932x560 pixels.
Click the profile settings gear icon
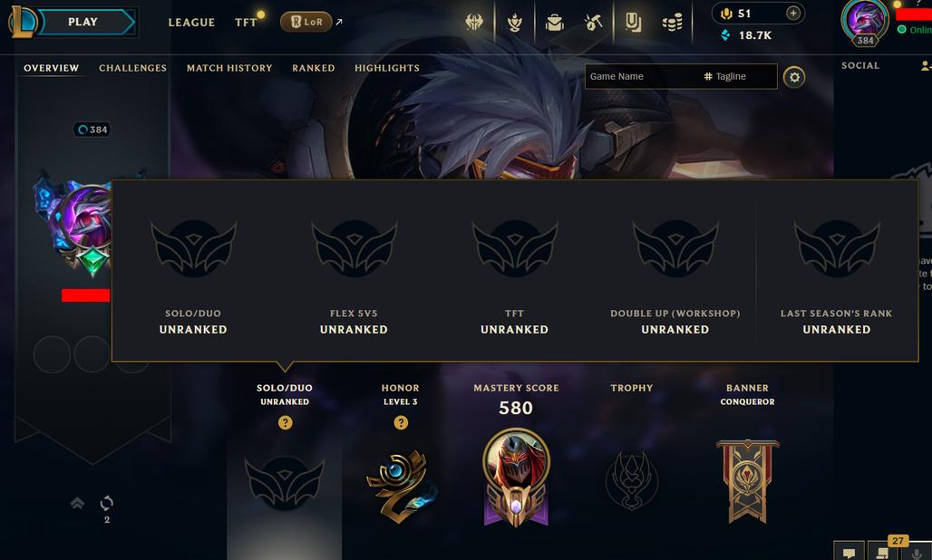click(x=794, y=77)
